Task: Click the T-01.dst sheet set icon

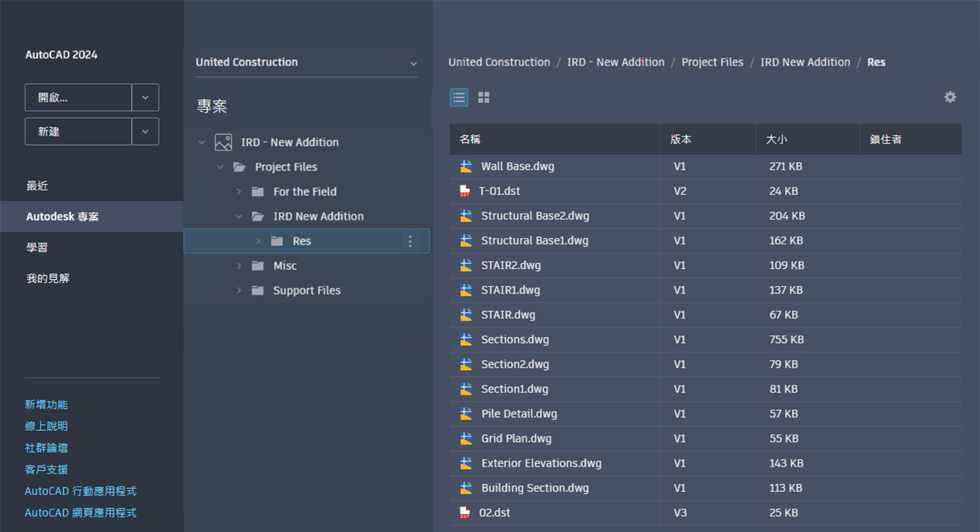Action: (465, 190)
